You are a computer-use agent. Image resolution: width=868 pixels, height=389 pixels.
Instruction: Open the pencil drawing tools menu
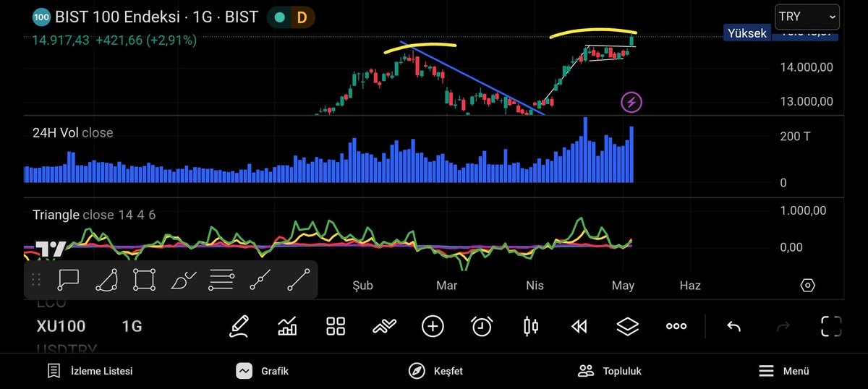point(239,326)
